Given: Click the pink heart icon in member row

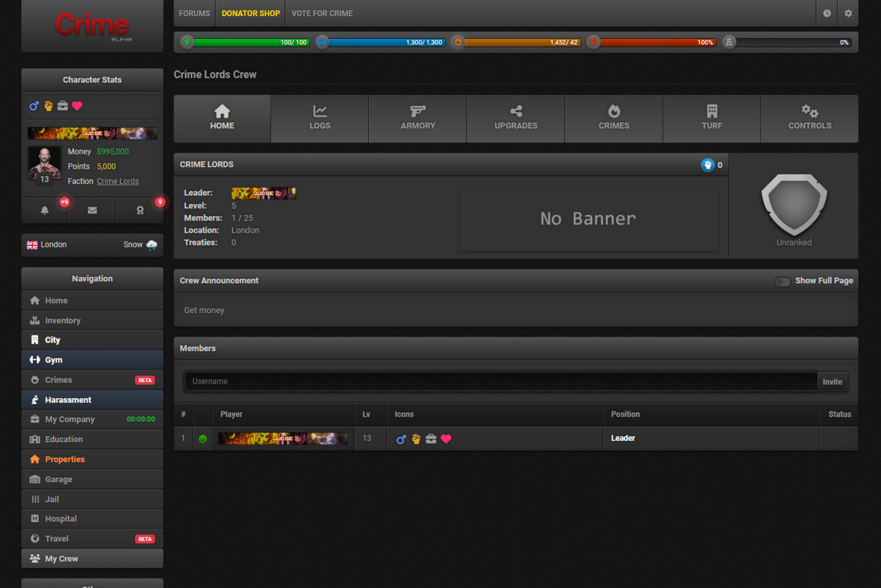Looking at the screenshot, I should 447,439.
